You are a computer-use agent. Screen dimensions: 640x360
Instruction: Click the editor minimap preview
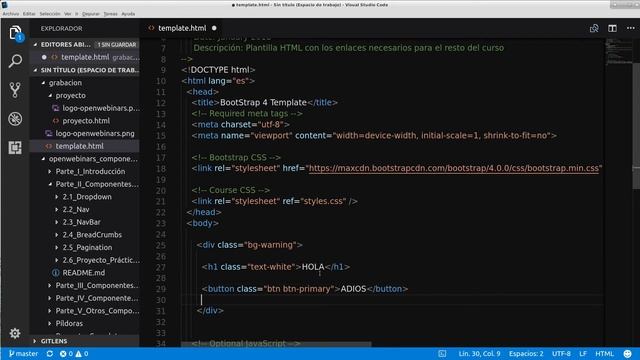coord(618,52)
